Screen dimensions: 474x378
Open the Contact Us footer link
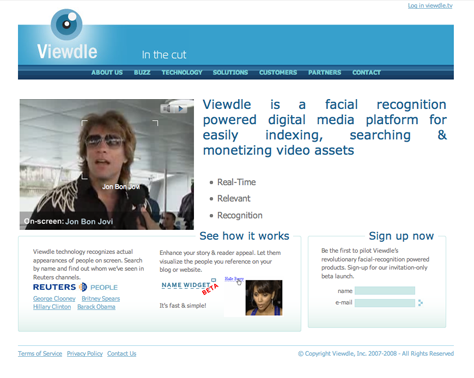pyautogui.click(x=122, y=354)
